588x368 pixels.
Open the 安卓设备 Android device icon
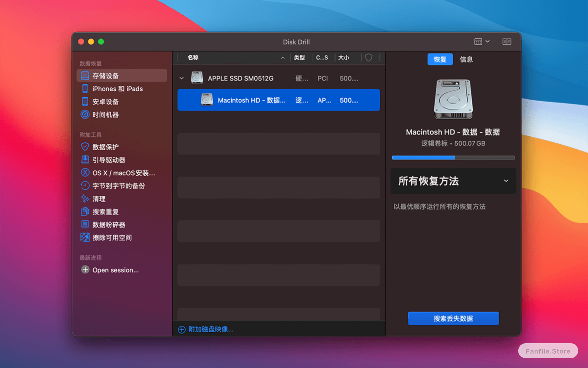coord(85,102)
